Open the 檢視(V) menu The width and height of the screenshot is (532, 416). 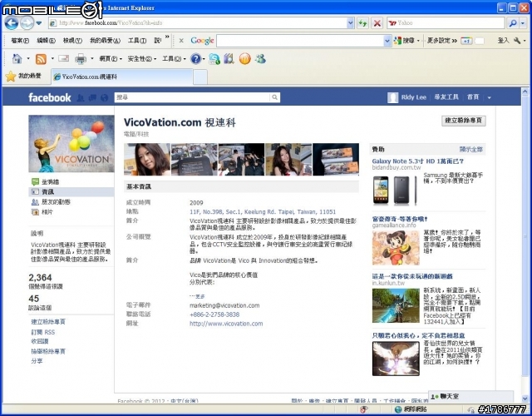pyautogui.click(x=72, y=41)
